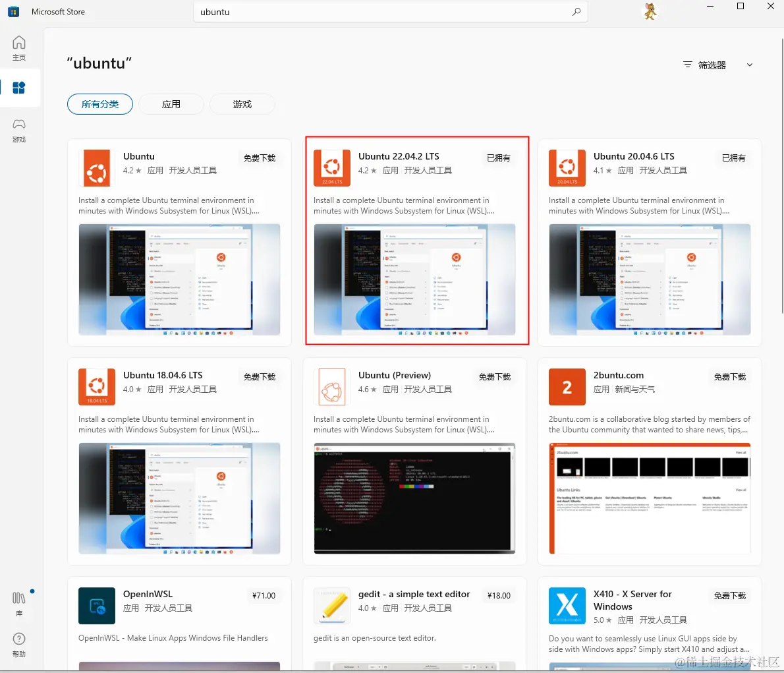Image resolution: width=784 pixels, height=673 pixels.
Task: Select the 游戏 category tab
Action: [242, 104]
